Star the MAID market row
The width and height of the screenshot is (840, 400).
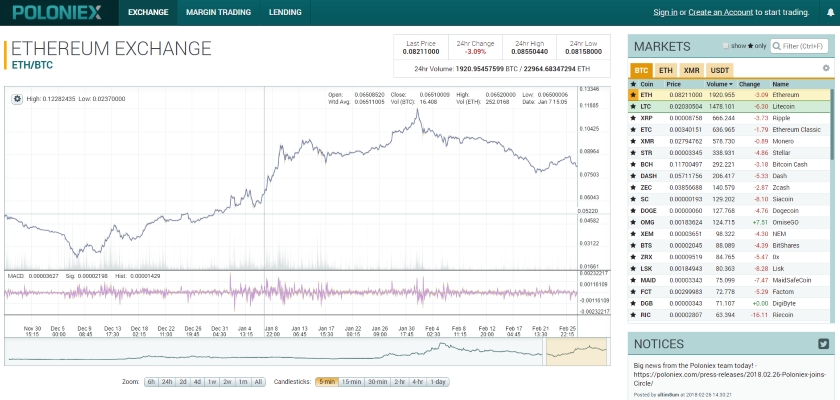[x=633, y=280]
